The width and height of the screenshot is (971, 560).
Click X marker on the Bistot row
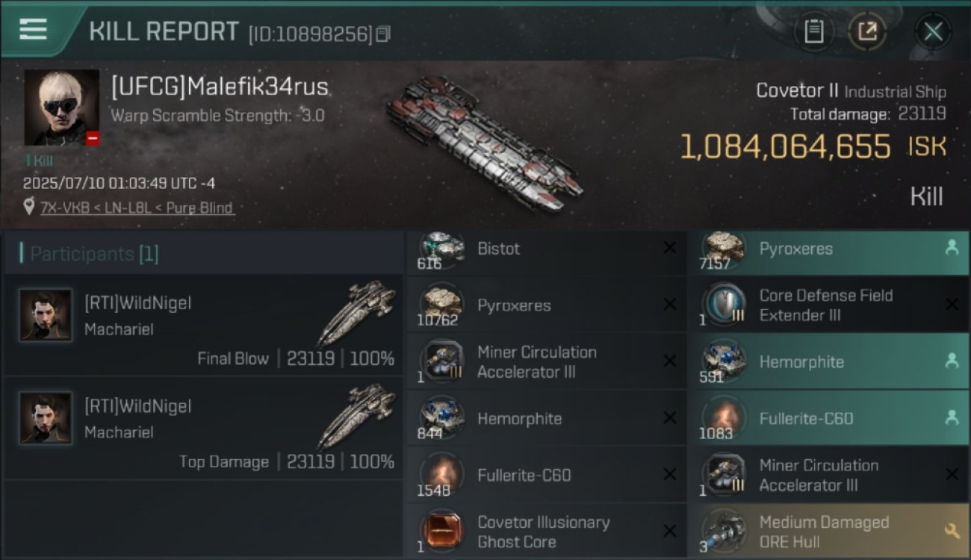[670, 248]
